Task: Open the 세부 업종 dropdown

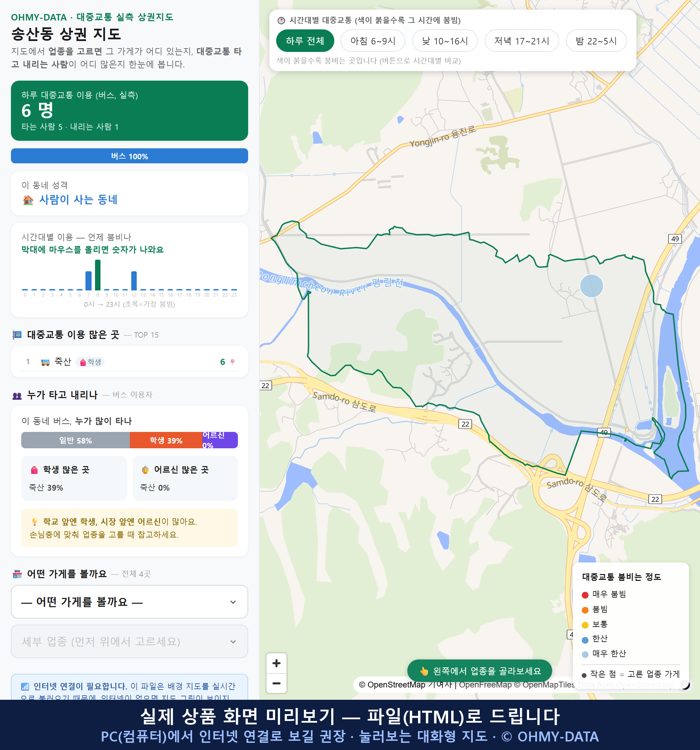Action: 130,641
